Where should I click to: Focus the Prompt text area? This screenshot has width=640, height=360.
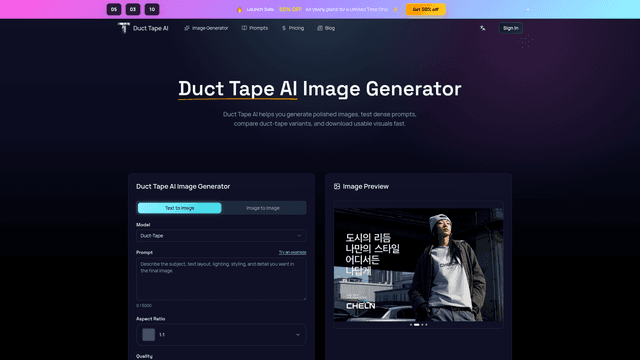pyautogui.click(x=221, y=279)
